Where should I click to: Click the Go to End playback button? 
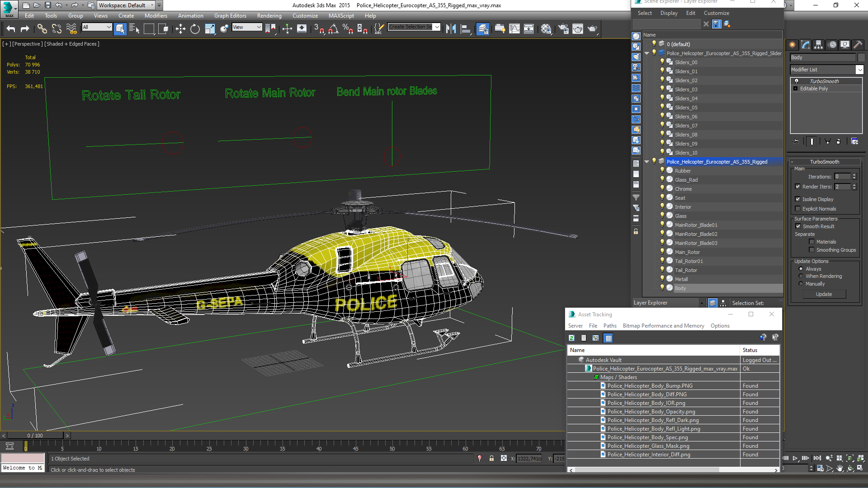coord(817,458)
